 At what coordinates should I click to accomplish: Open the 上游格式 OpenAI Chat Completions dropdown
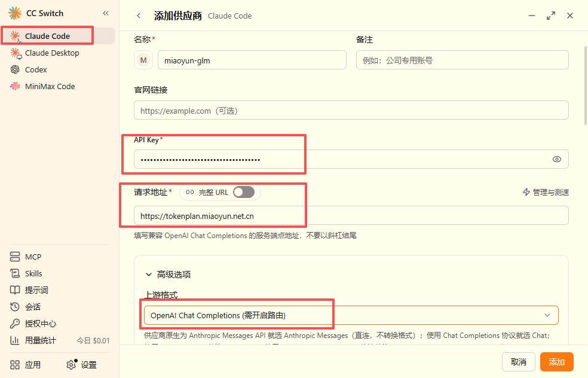[351, 315]
